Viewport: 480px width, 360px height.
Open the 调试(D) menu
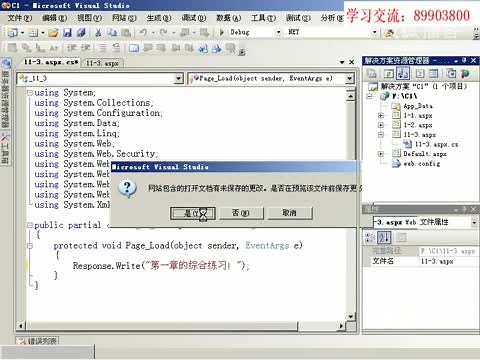(194, 17)
